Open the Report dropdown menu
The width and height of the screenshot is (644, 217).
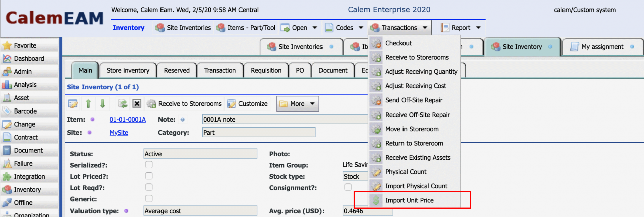(x=461, y=28)
